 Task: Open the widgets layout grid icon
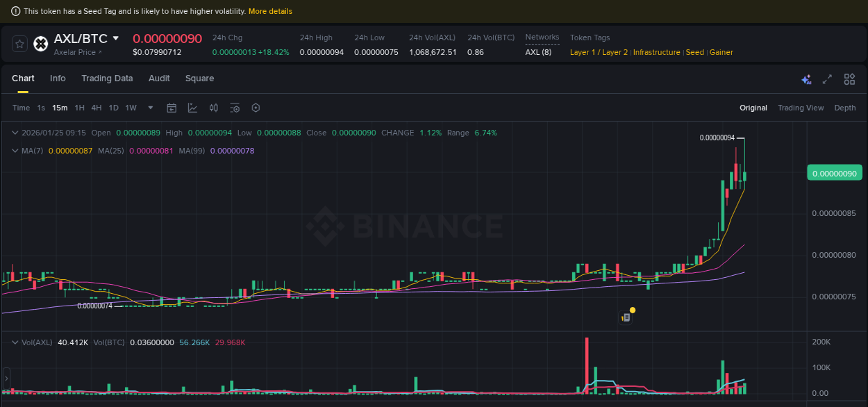[x=849, y=79]
